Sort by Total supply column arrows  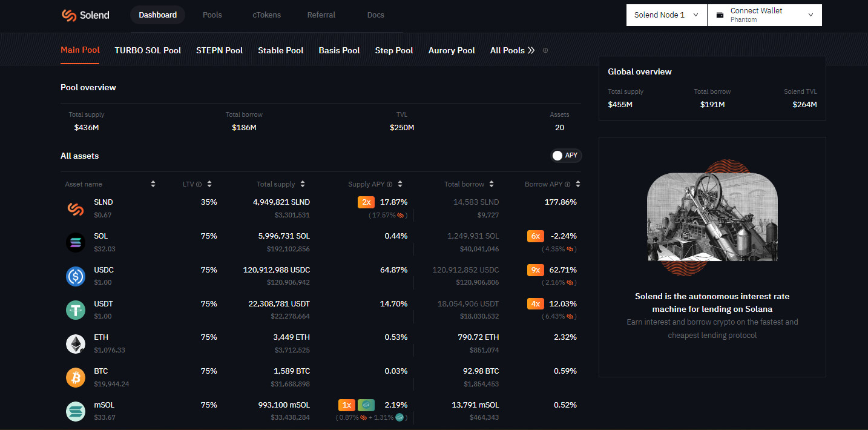303,184
